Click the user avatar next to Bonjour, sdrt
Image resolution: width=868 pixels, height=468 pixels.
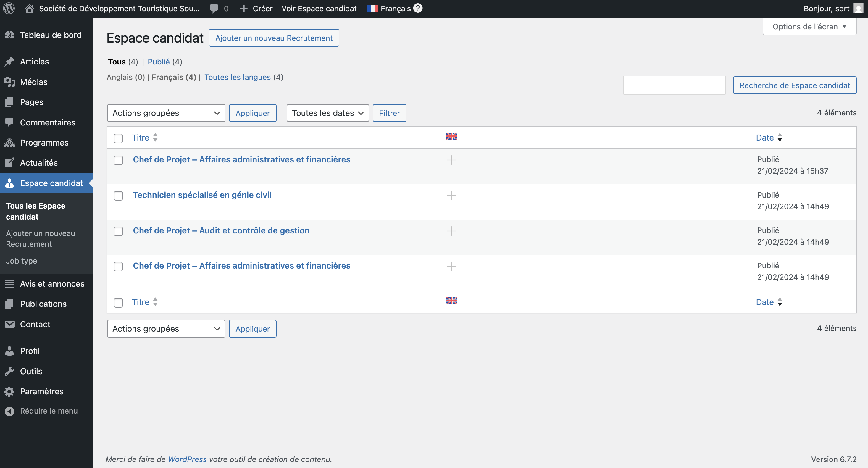pos(858,8)
